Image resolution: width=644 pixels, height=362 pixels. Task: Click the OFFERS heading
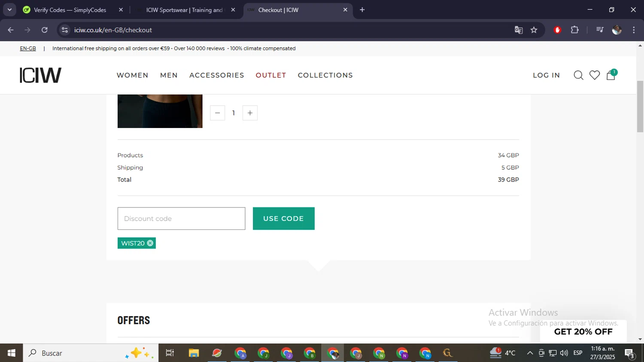coord(134,320)
